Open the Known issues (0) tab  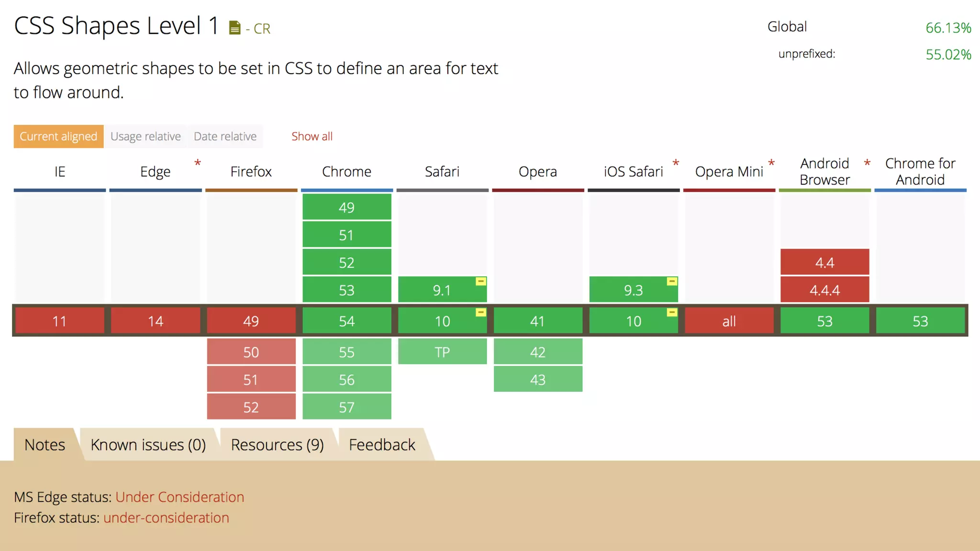[148, 445]
